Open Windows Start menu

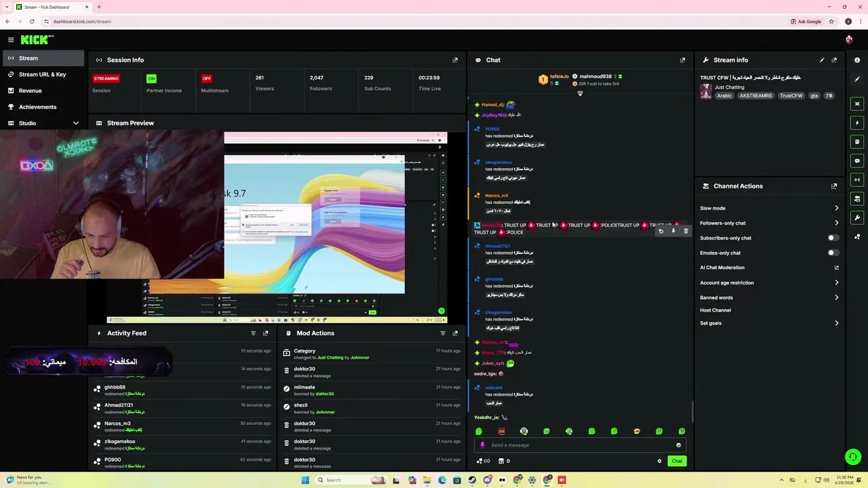point(305,480)
